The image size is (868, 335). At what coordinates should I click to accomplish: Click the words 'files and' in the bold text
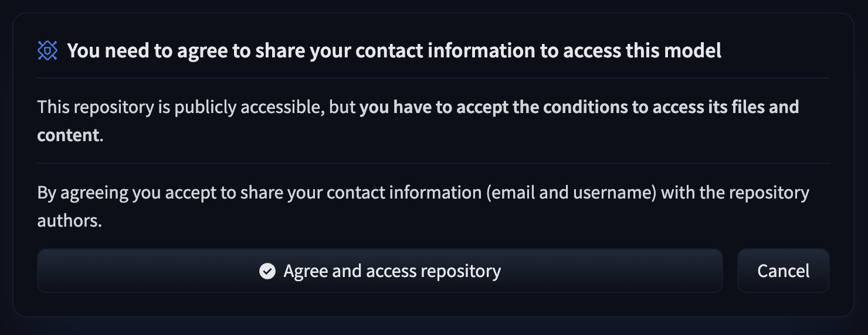pyautogui.click(x=763, y=108)
